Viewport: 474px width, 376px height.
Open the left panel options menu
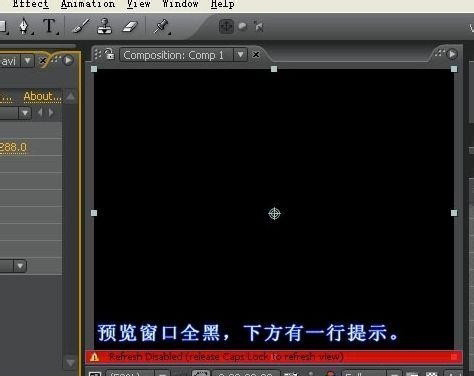[68, 60]
